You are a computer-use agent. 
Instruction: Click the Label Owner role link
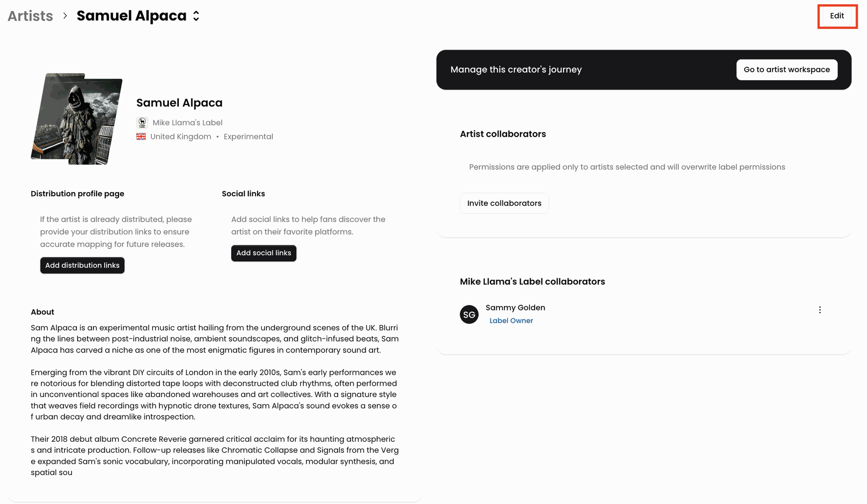pyautogui.click(x=511, y=321)
